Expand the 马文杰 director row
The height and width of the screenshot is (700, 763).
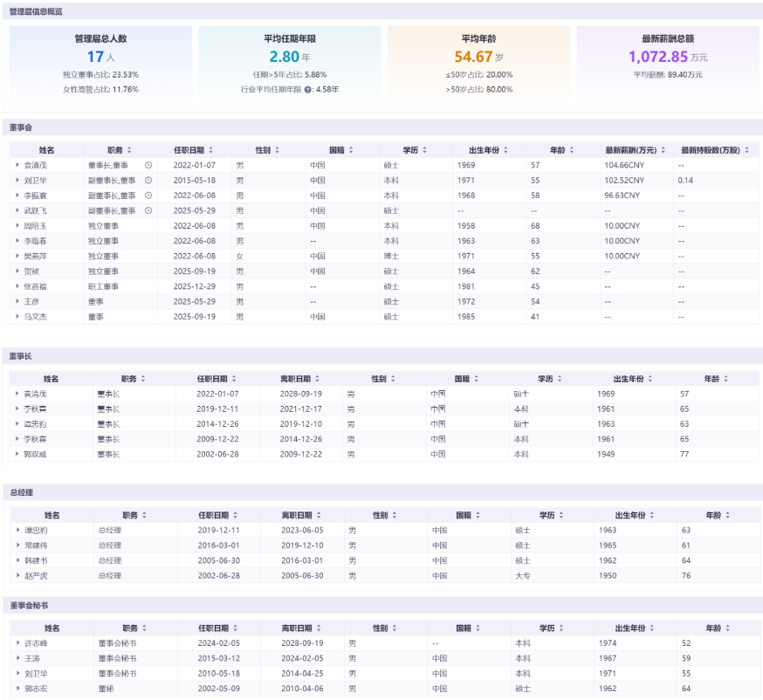[17, 317]
